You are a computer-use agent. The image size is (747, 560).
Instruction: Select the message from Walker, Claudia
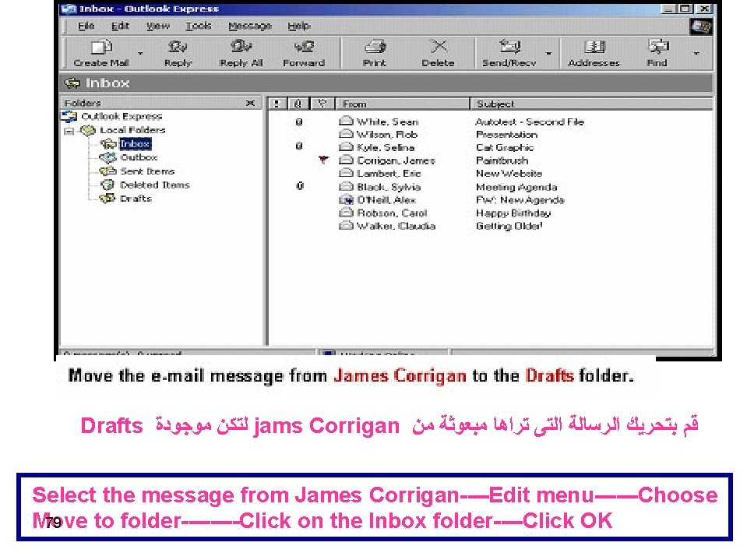click(x=396, y=226)
